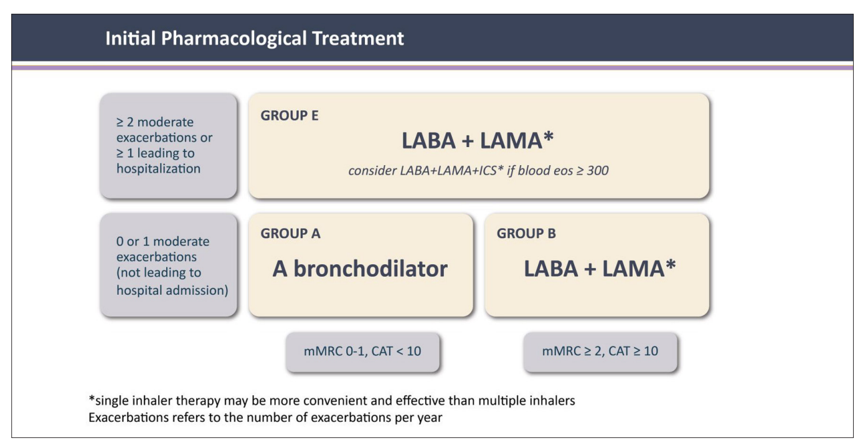Select 'A bronchodilator' treatment text
The width and height of the screenshot is (868, 448).
click(x=360, y=269)
